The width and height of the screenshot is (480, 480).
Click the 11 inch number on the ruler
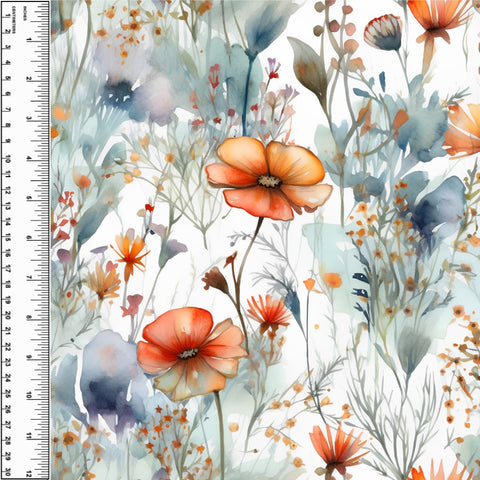tap(29, 436)
